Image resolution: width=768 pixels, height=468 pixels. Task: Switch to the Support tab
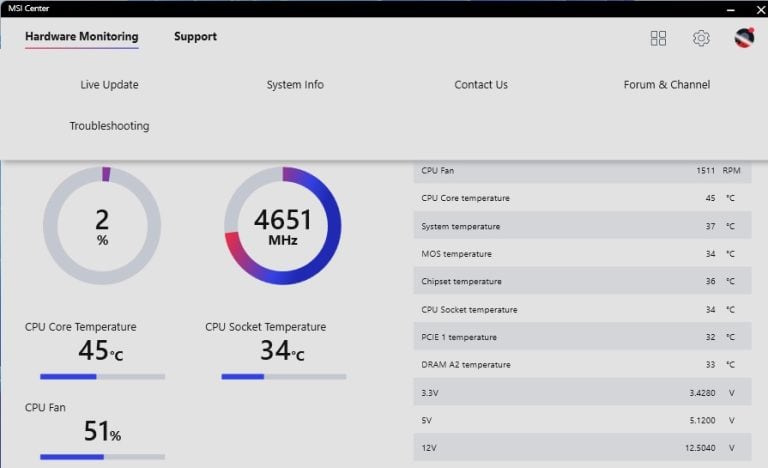(x=195, y=37)
